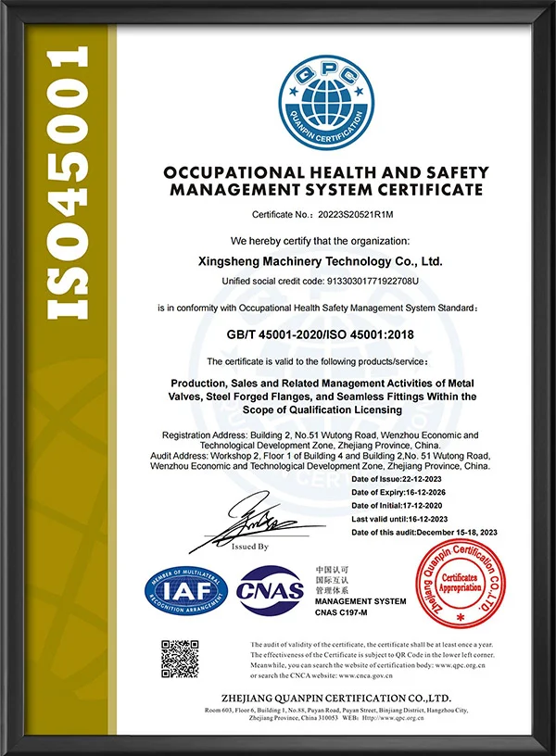Click the CNAS accreditation logo
The height and width of the screenshot is (756, 556).
coord(271,588)
